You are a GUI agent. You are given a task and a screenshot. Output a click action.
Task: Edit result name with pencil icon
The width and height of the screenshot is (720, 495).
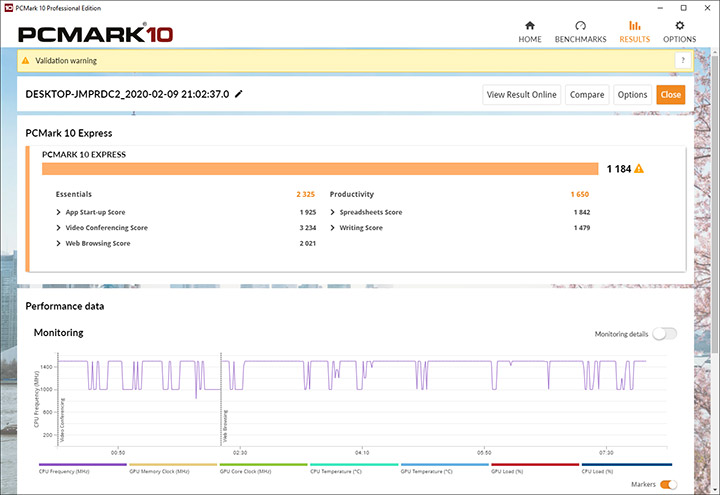(239, 94)
